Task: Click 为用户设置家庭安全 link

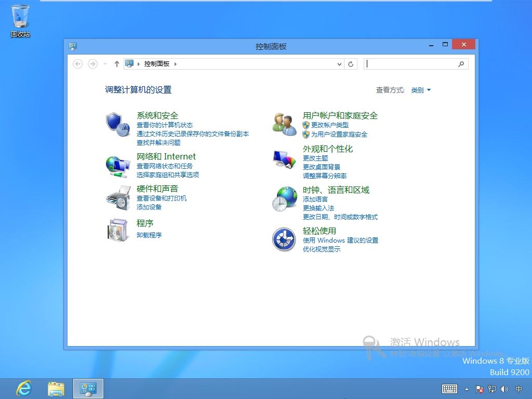Action: pyautogui.click(x=339, y=135)
